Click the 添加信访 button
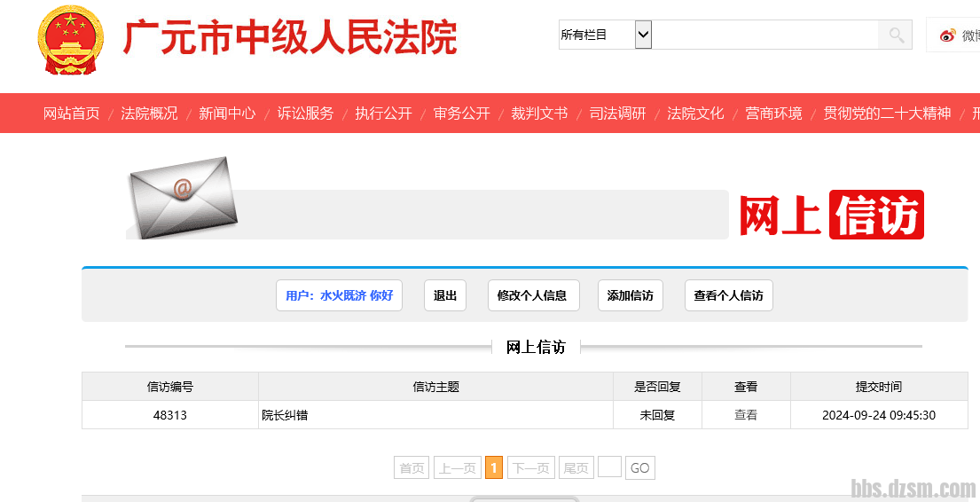Viewport: 980px width, 502px height. [631, 295]
